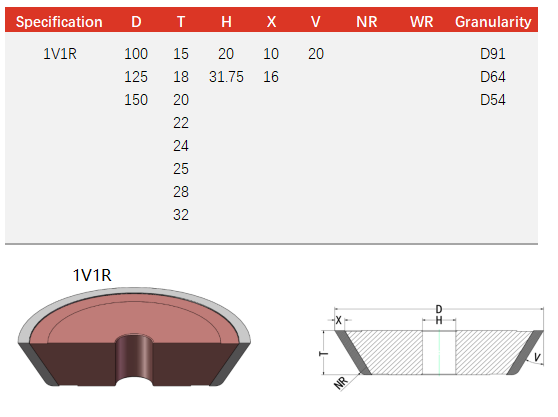The image size is (558, 417).
Task: Click the T dimension label in drawing
Action: (x=323, y=353)
